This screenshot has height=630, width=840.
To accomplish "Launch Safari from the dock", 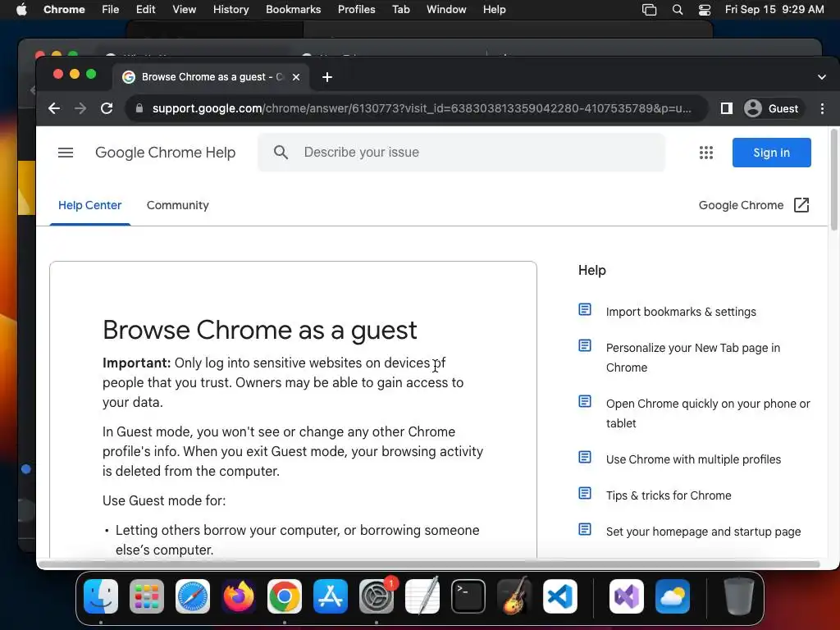I will pyautogui.click(x=193, y=596).
